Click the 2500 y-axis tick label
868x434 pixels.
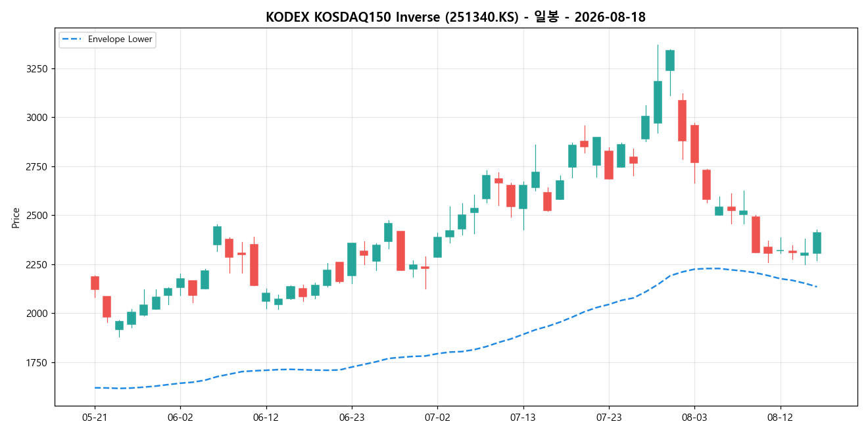(37, 216)
